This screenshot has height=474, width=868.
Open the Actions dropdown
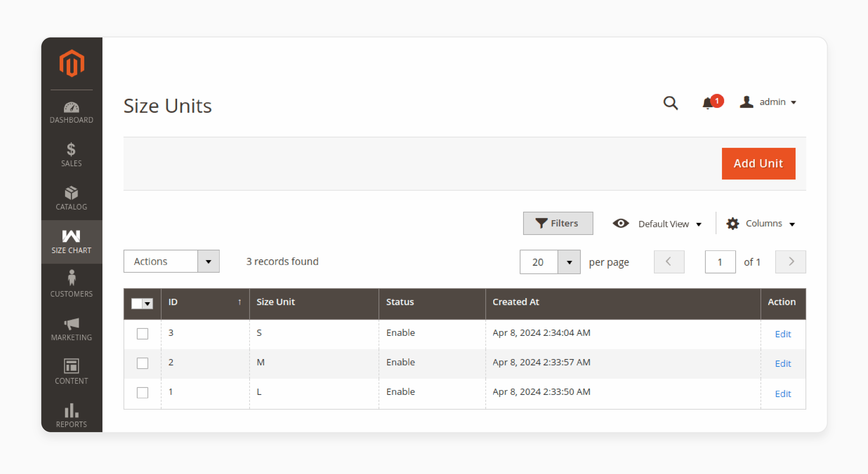click(x=171, y=261)
